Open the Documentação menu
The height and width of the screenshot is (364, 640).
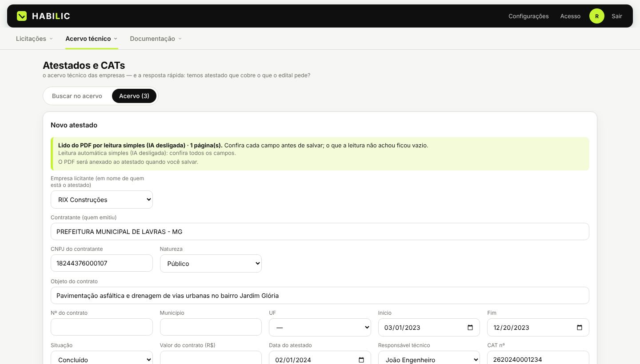(x=156, y=39)
